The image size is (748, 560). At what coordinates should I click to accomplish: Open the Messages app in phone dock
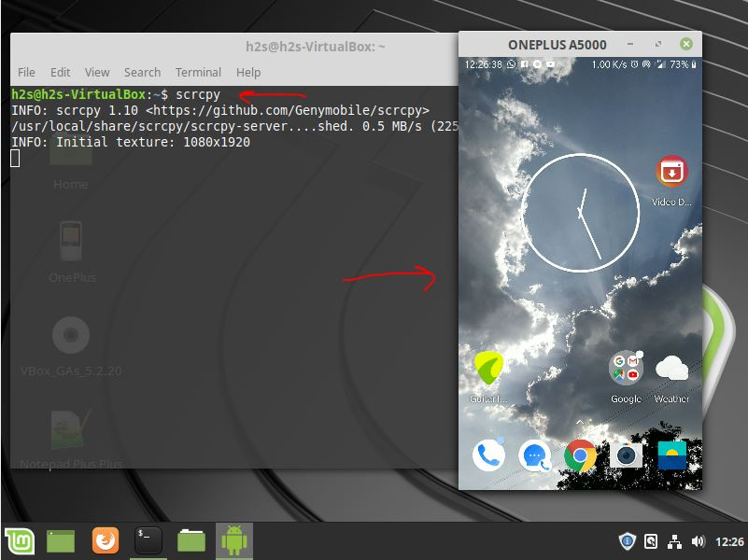pos(534,455)
